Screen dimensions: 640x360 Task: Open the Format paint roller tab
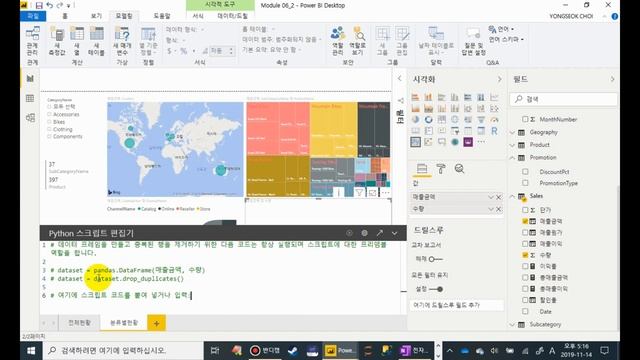point(441,169)
